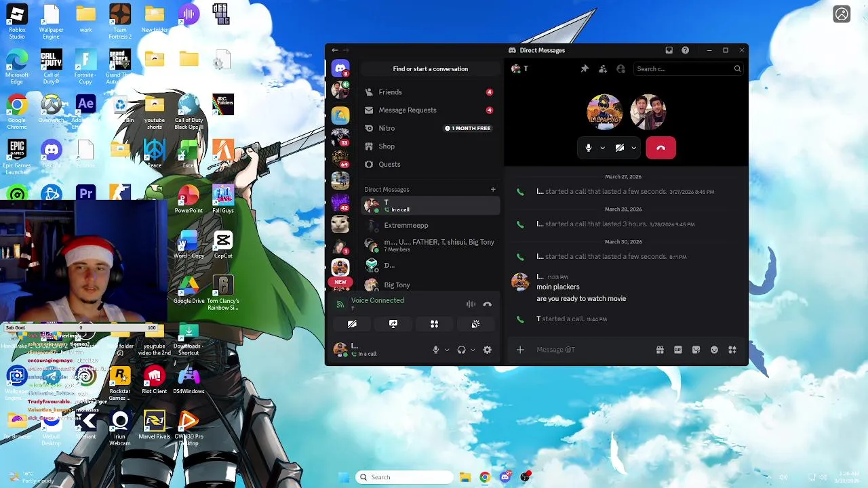Send a gift icon in message bar
This screenshot has width=868, height=488.
point(660,350)
